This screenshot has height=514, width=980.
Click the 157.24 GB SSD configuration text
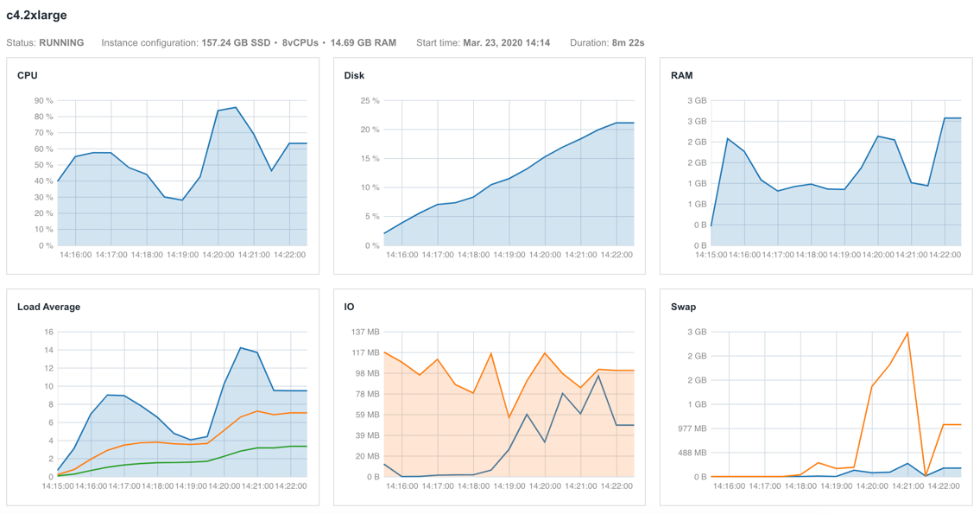click(236, 43)
